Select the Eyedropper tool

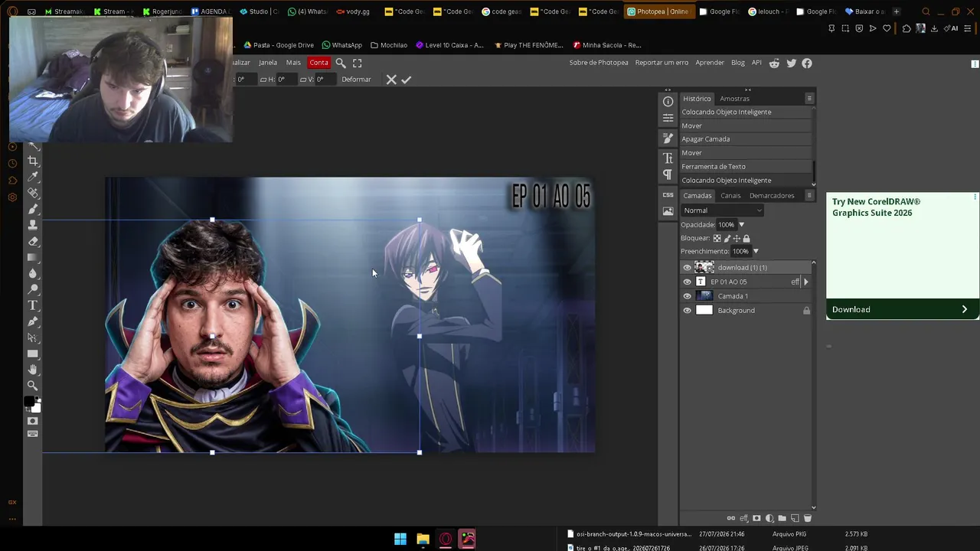(x=33, y=177)
